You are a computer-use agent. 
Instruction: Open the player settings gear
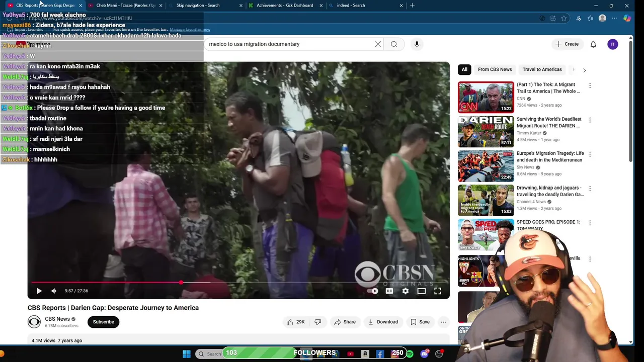406,291
